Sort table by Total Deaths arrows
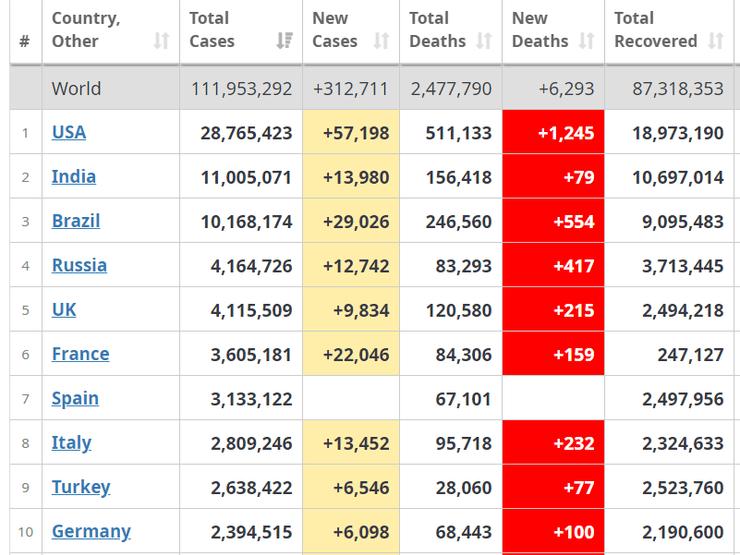 (484, 41)
